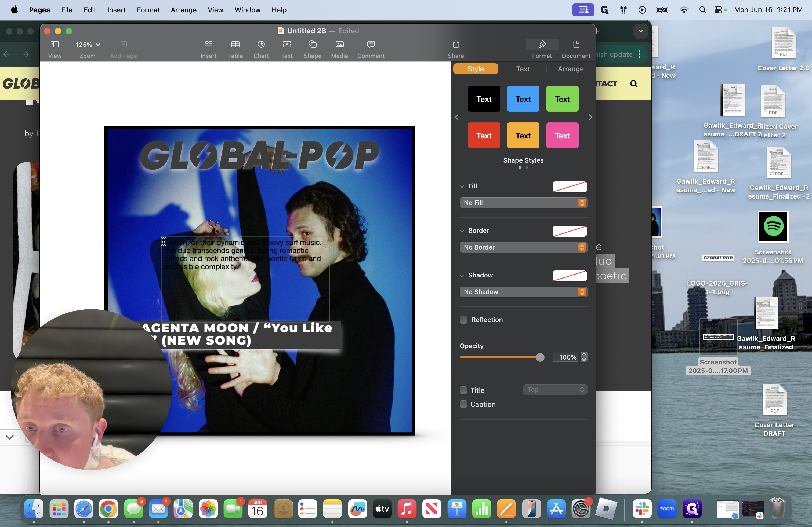This screenshot has width=812, height=527.
Task: Collapse the Fill section chevron
Action: pyautogui.click(x=462, y=186)
